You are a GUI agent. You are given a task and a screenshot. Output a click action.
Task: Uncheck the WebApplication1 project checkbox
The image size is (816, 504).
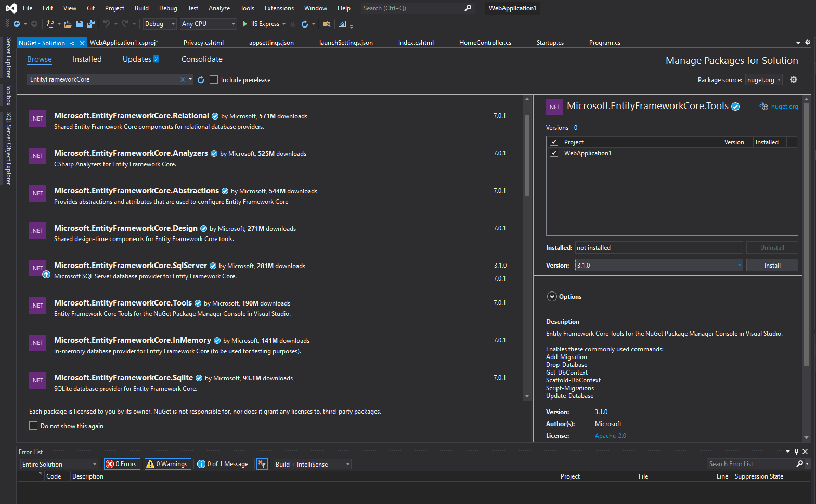pos(554,153)
